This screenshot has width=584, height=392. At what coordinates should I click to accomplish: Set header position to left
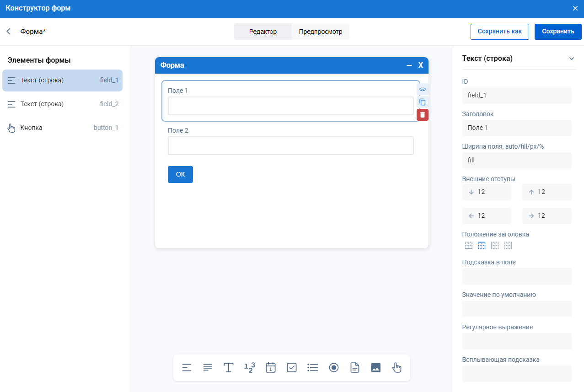(495, 246)
